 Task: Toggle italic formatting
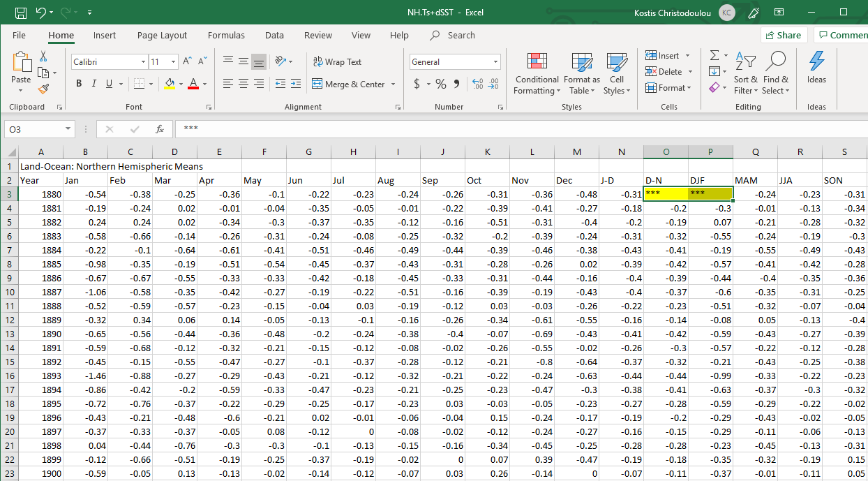(x=94, y=84)
